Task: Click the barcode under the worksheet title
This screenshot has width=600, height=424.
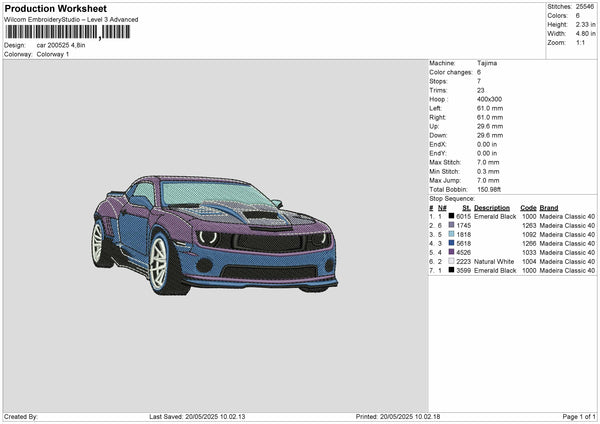Action: (x=68, y=32)
